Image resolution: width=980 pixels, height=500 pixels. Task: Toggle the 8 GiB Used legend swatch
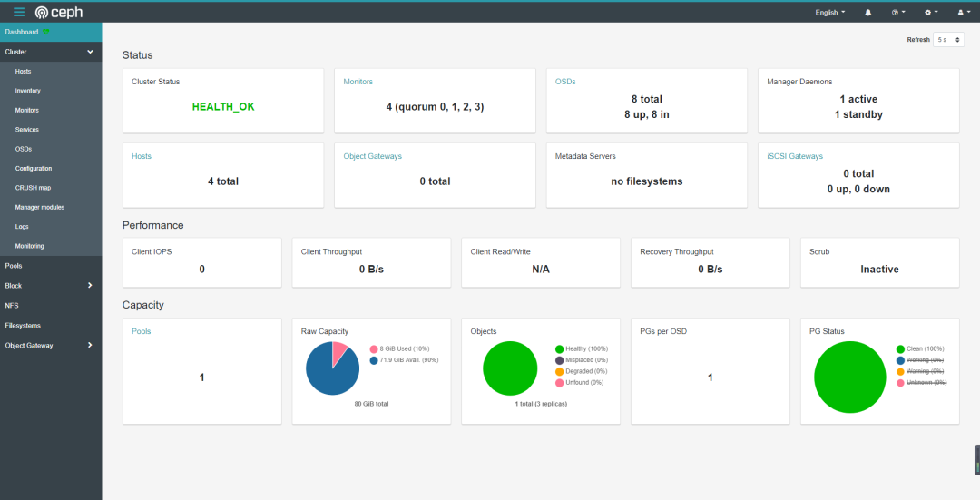point(374,349)
